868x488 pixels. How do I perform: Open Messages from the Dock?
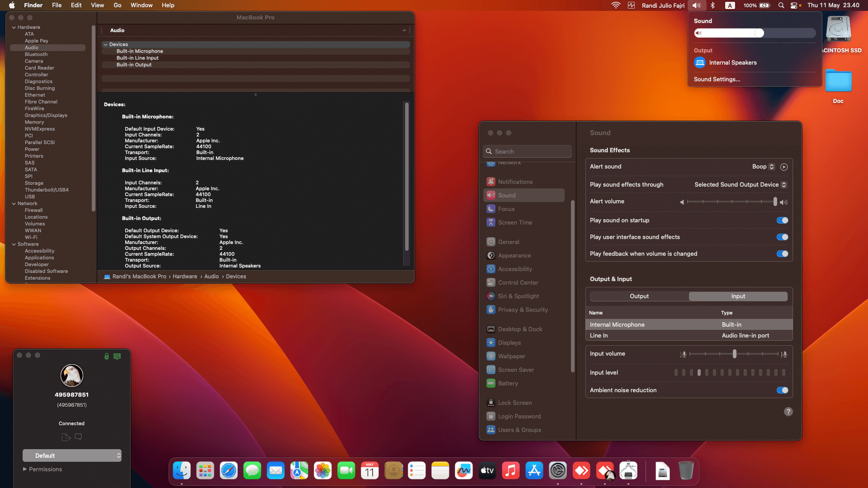[x=252, y=471]
